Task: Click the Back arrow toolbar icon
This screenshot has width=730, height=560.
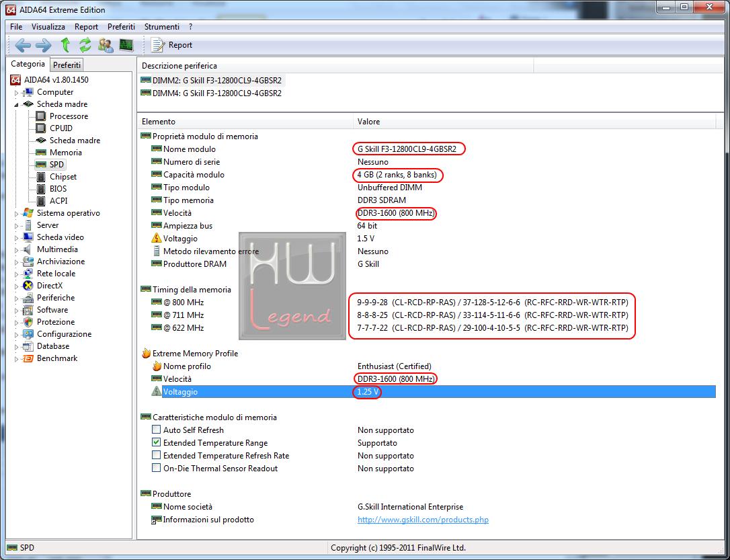Action: click(23, 45)
